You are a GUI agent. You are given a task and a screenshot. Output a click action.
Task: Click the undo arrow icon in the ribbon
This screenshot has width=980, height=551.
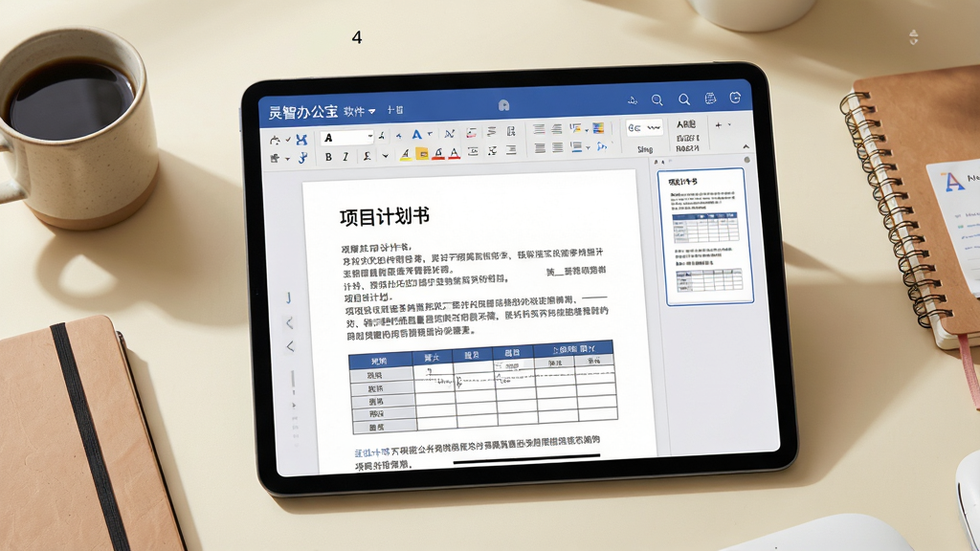[x=275, y=140]
